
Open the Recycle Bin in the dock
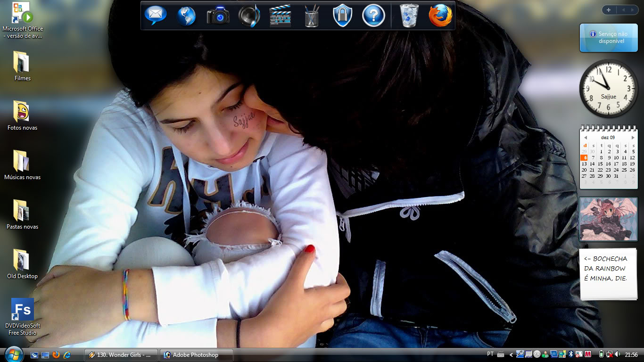click(409, 16)
